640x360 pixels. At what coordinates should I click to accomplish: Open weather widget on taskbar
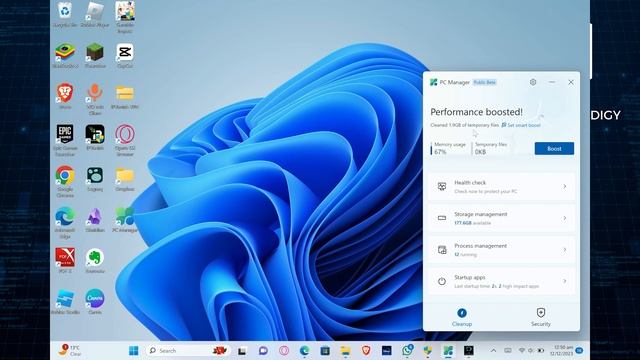[x=71, y=350]
